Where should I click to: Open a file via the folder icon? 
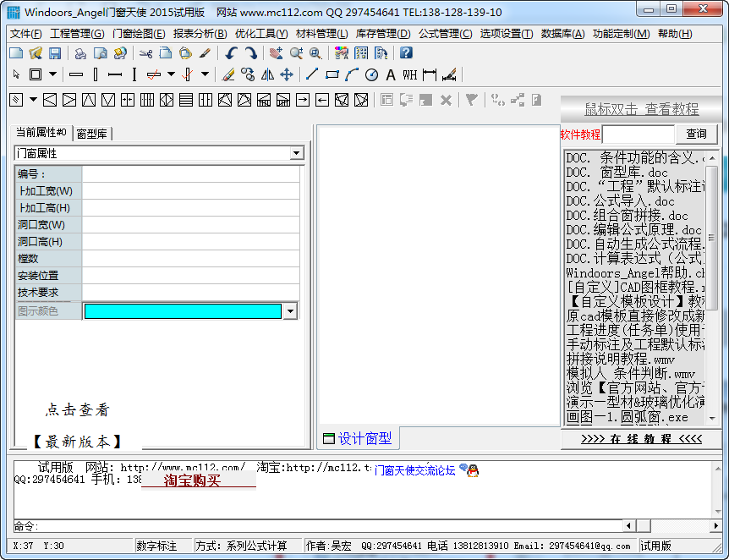[36, 53]
